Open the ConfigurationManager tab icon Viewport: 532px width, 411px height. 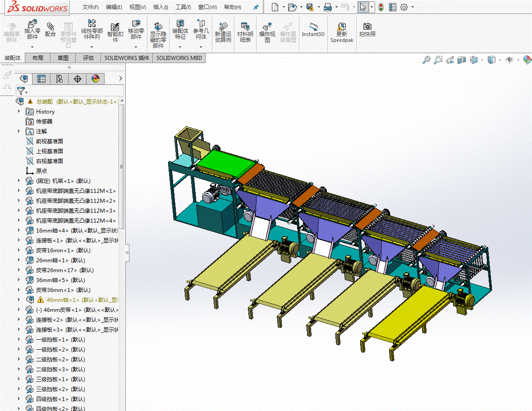click(x=60, y=79)
